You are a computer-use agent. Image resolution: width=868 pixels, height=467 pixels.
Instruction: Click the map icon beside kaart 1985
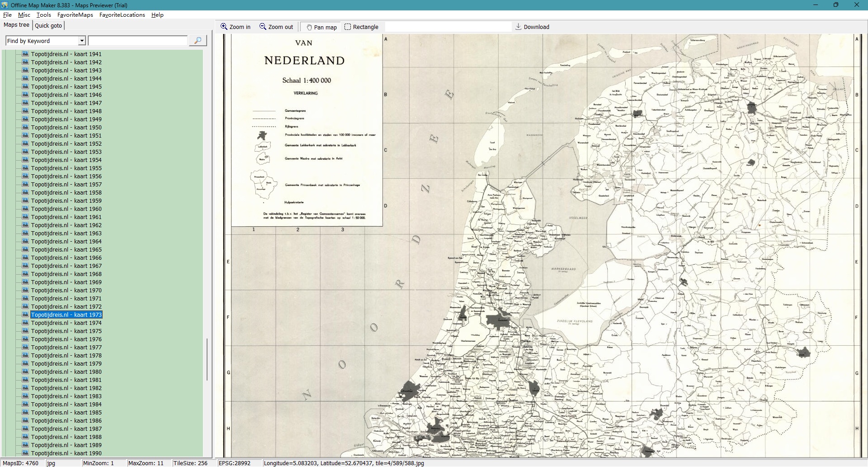(x=26, y=412)
